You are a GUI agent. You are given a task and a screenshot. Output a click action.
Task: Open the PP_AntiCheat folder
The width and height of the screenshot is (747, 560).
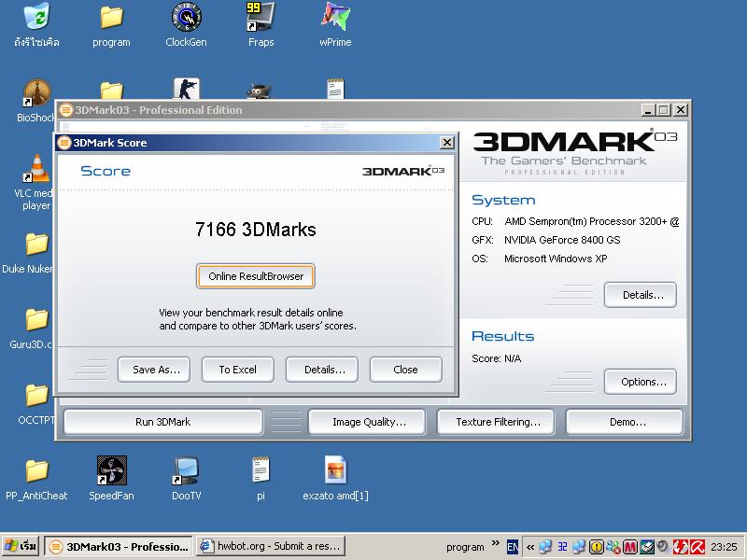[36, 471]
